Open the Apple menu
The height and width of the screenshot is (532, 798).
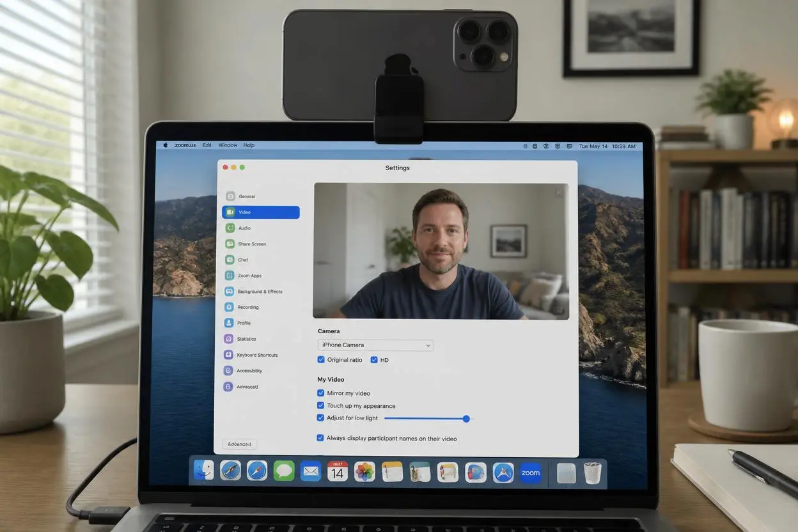pos(166,145)
